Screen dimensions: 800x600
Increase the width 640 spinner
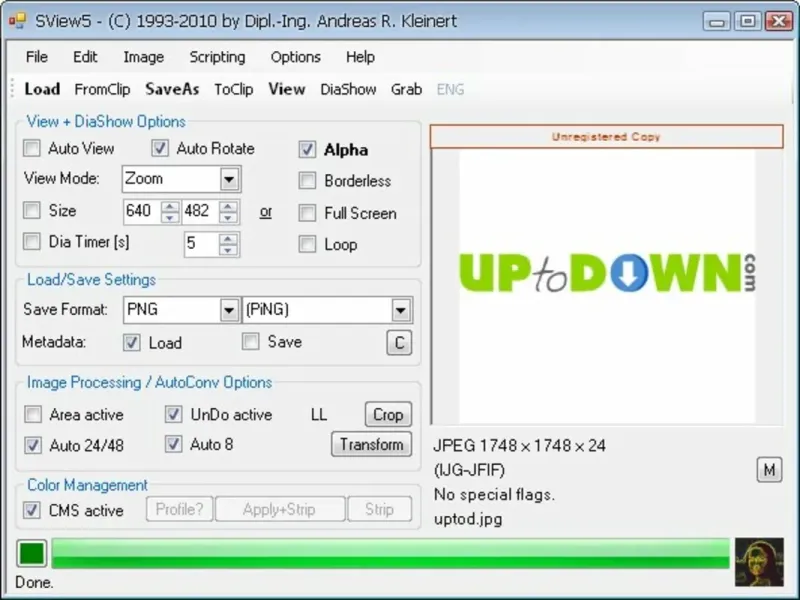tap(170, 206)
